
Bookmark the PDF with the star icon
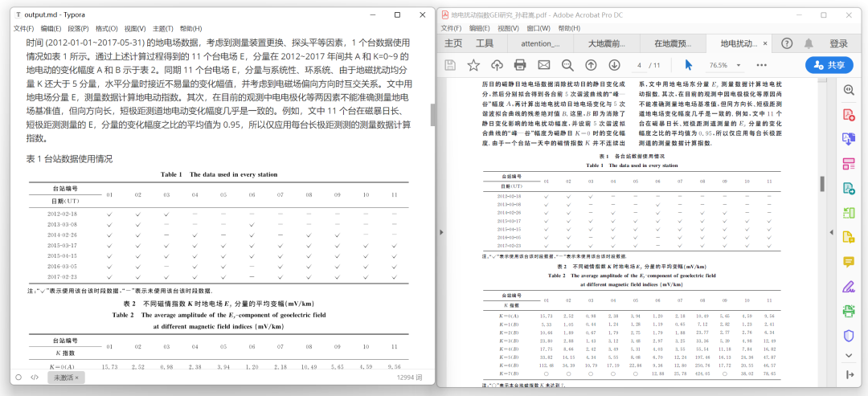pyautogui.click(x=473, y=65)
